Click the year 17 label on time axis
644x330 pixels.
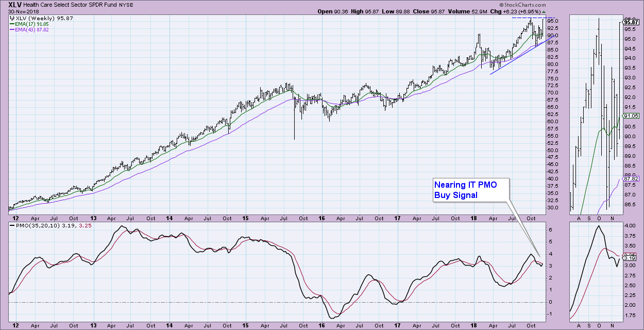(x=397, y=218)
